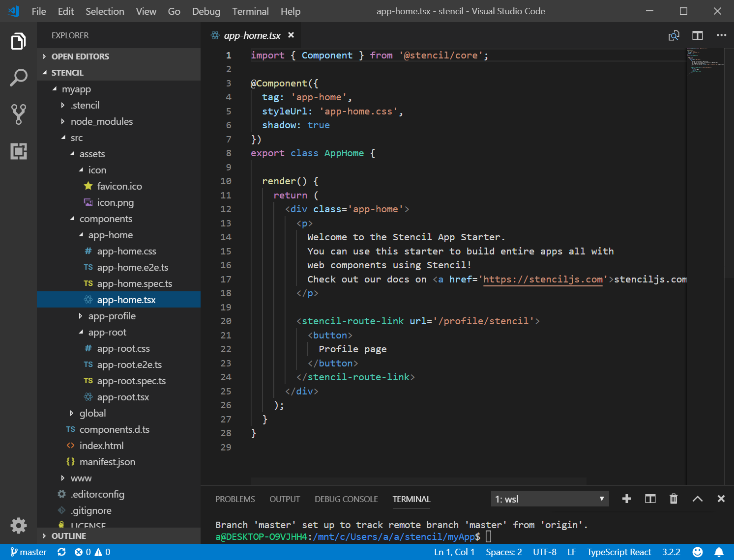Switch to the OUTPUT panel tab
734x560 pixels.
point(285,499)
